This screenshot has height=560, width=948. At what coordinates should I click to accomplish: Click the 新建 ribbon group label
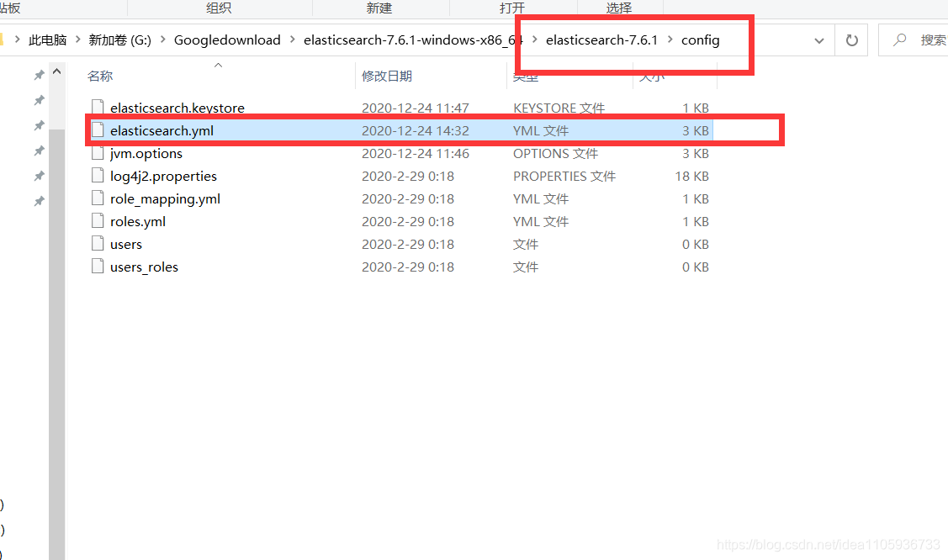coord(379,8)
